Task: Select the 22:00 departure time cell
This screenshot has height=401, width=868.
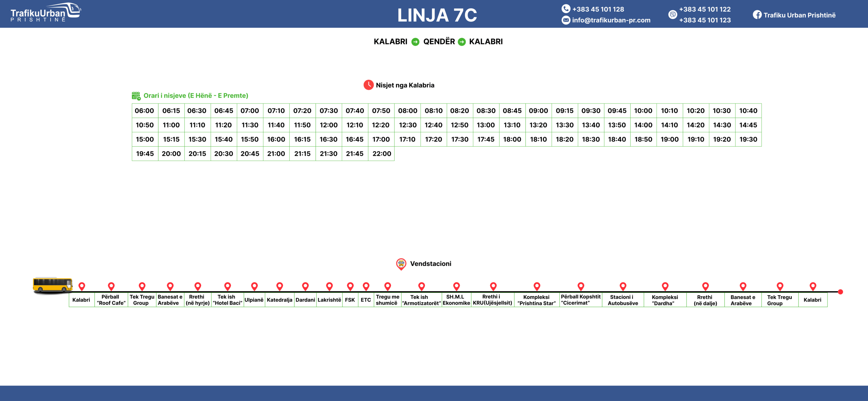Action: 381,154
